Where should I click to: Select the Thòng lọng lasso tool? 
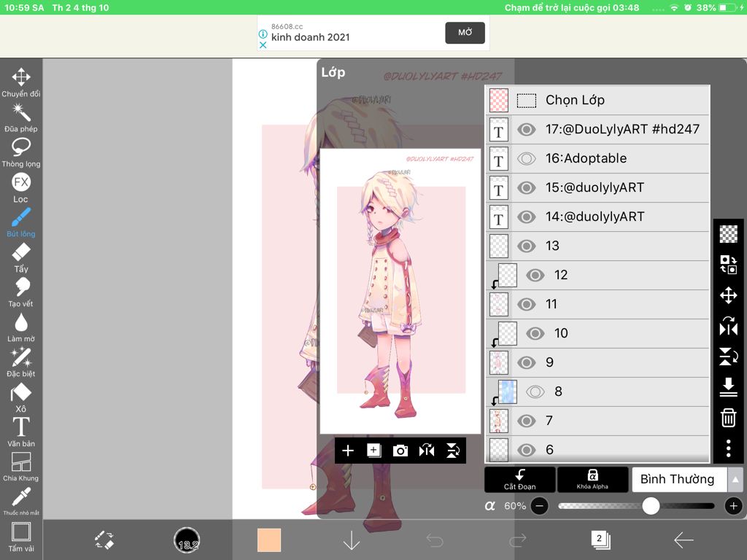pyautogui.click(x=21, y=153)
